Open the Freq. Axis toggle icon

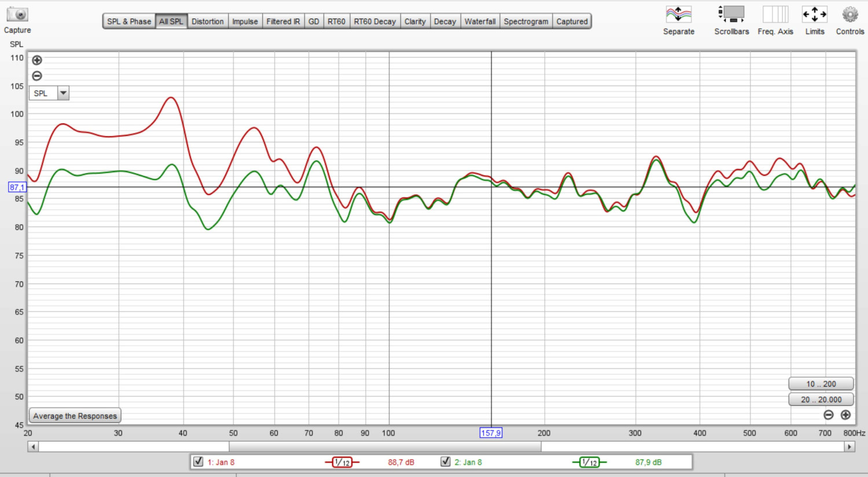coord(775,14)
